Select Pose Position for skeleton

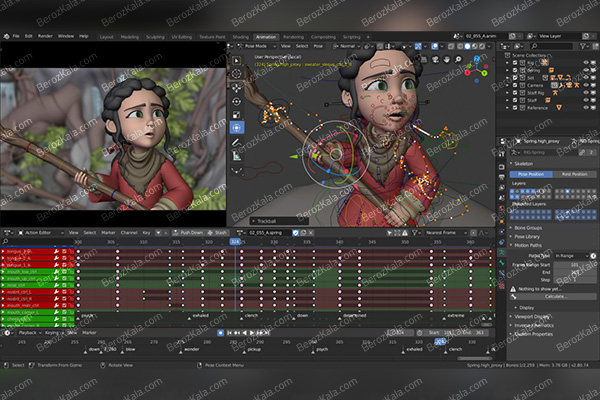pyautogui.click(x=531, y=174)
